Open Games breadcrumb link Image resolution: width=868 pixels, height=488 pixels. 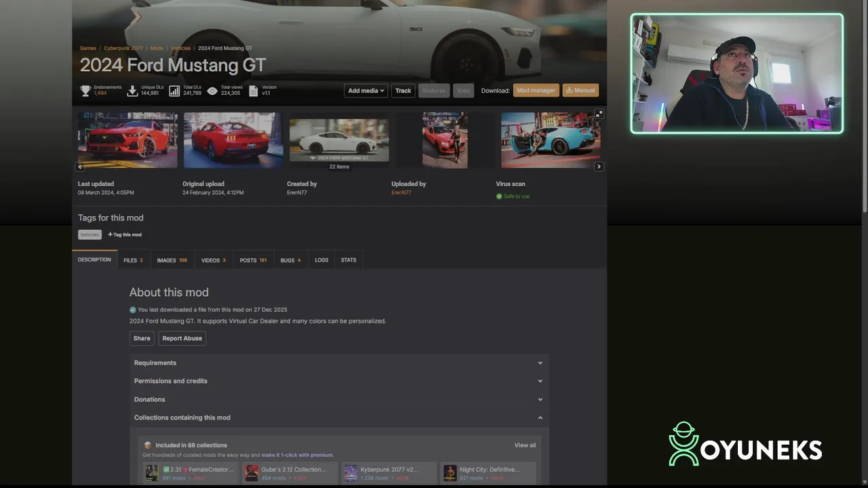coord(88,48)
